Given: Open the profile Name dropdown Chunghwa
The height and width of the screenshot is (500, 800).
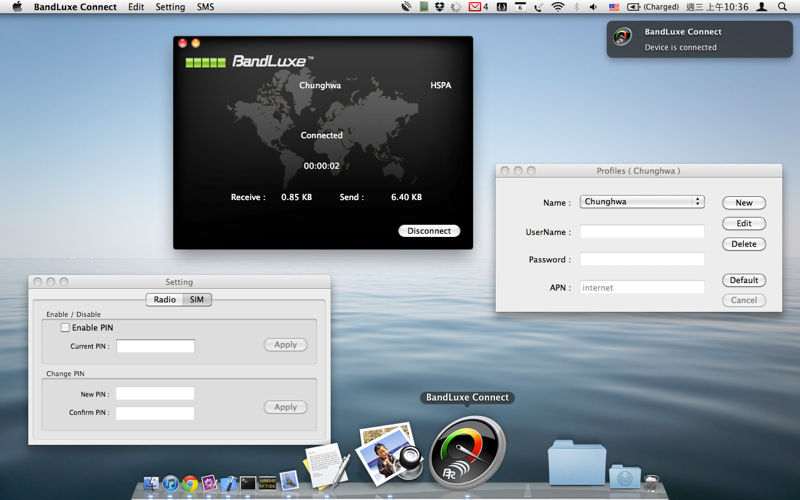Looking at the screenshot, I should [642, 202].
